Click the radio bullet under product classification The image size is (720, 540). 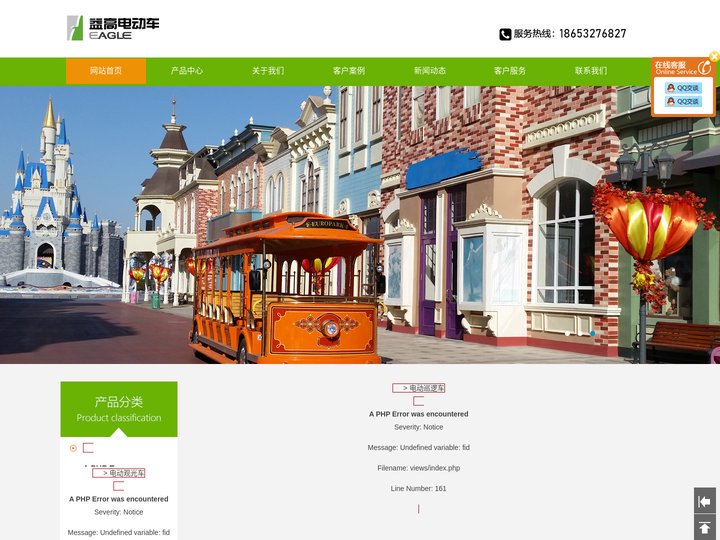(x=73, y=448)
